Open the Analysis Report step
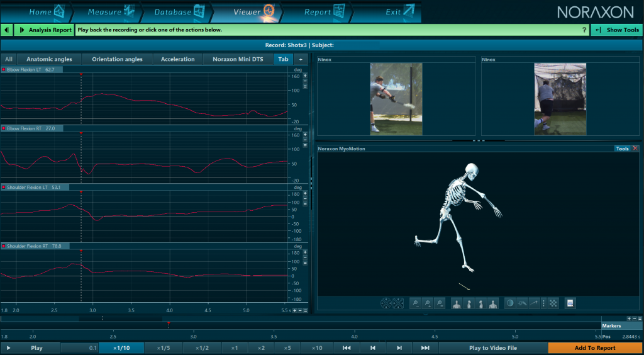This screenshot has height=355, width=644. (45, 30)
